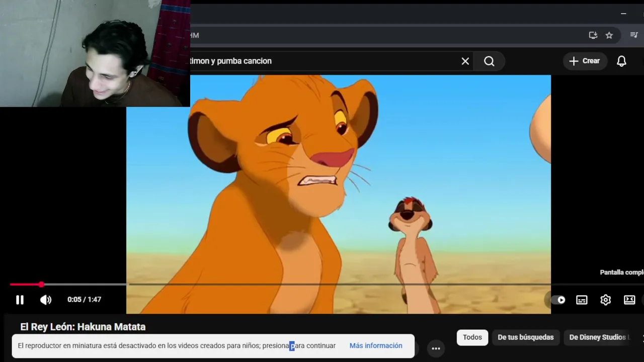Turn on subtitles with the captions icon
This screenshot has width=644, height=362.
click(582, 300)
